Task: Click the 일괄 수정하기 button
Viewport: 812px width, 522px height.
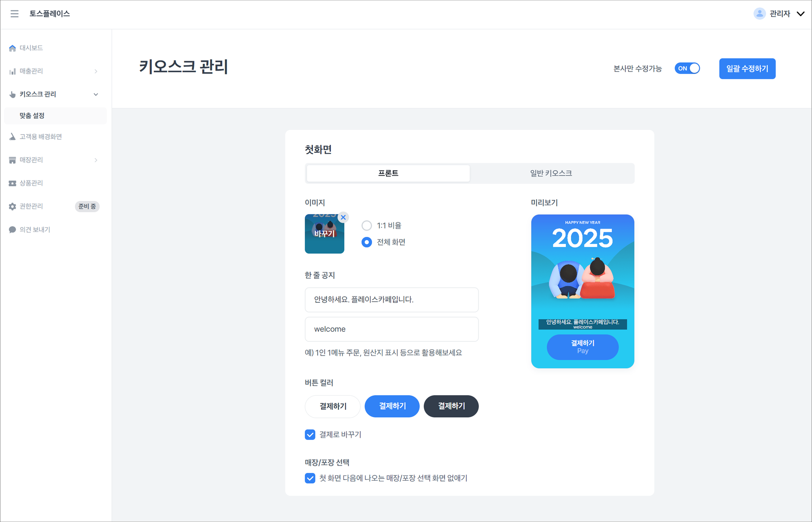Action: (747, 69)
